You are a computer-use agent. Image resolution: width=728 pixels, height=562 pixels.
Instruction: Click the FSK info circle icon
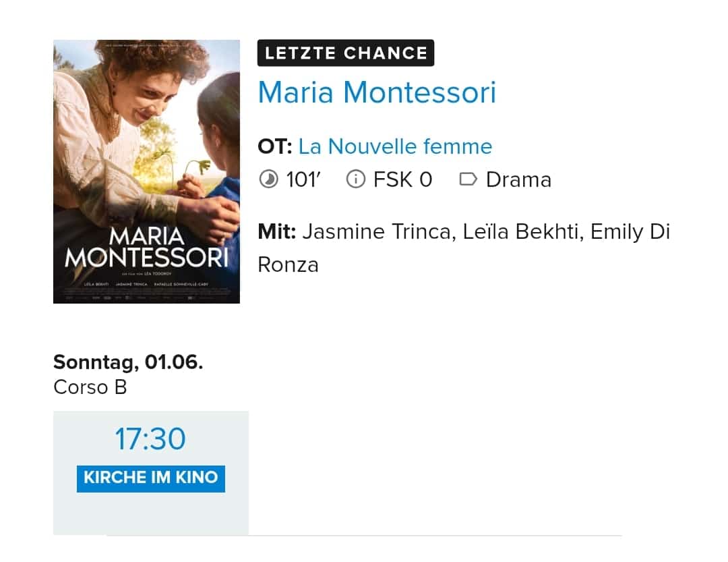tap(356, 179)
